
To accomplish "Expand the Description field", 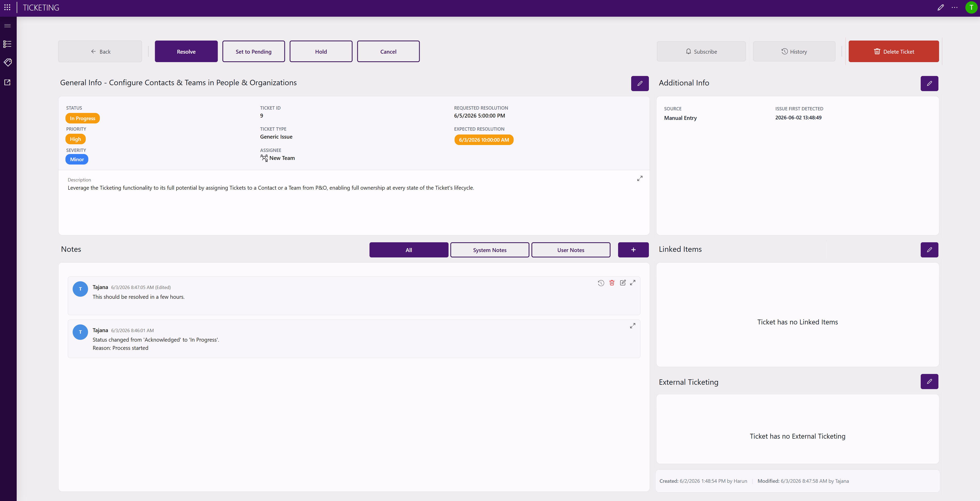I will coord(640,178).
